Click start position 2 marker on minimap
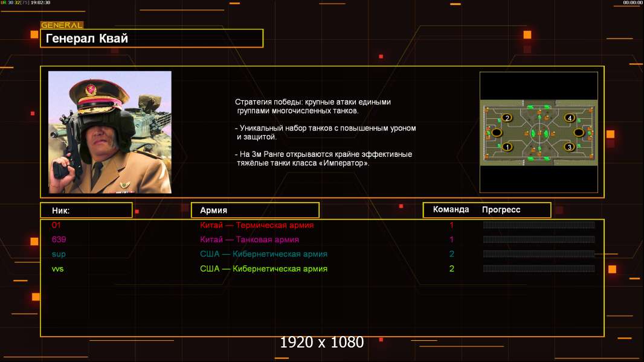 coord(507,118)
